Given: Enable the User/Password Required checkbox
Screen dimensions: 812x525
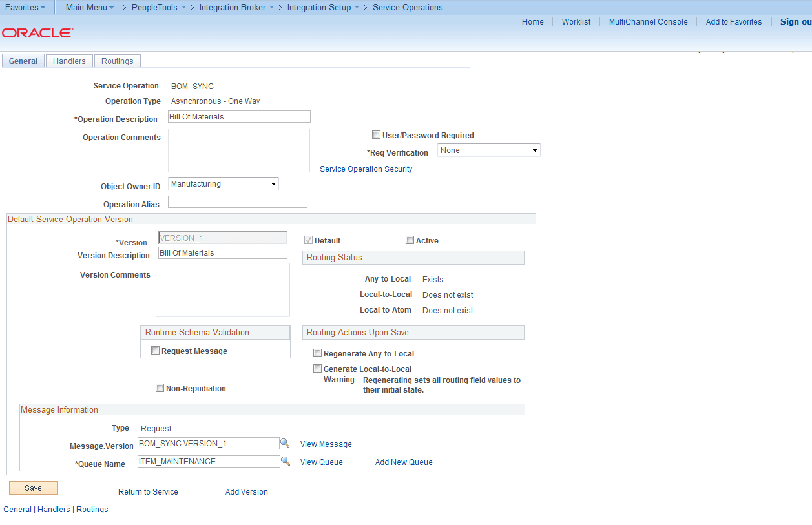Looking at the screenshot, I should point(376,134).
